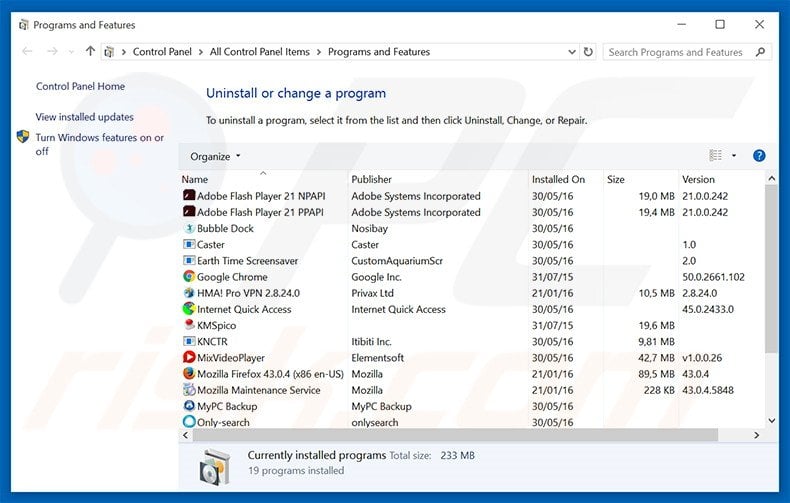The image size is (790, 503).
Task: Open the Organize dropdown menu
Action: (216, 156)
